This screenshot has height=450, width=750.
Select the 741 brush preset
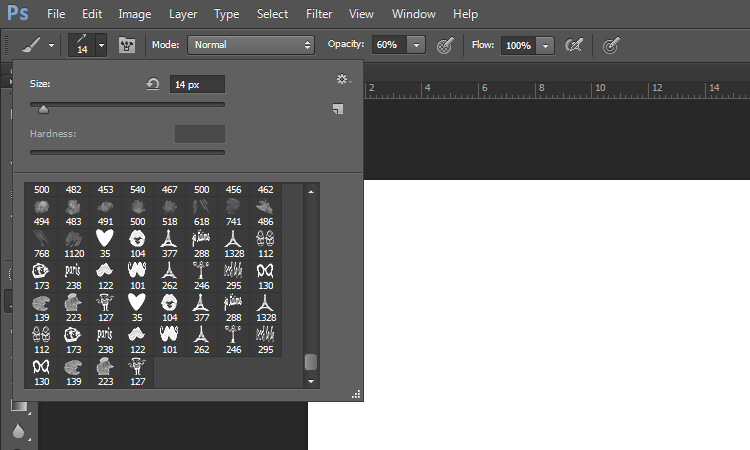pyautogui.click(x=234, y=213)
